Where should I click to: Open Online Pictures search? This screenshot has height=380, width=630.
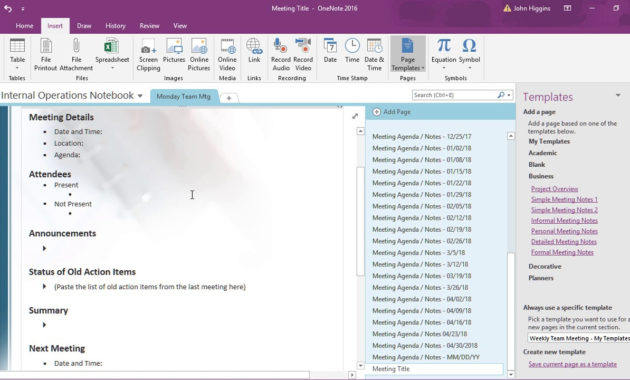199,55
